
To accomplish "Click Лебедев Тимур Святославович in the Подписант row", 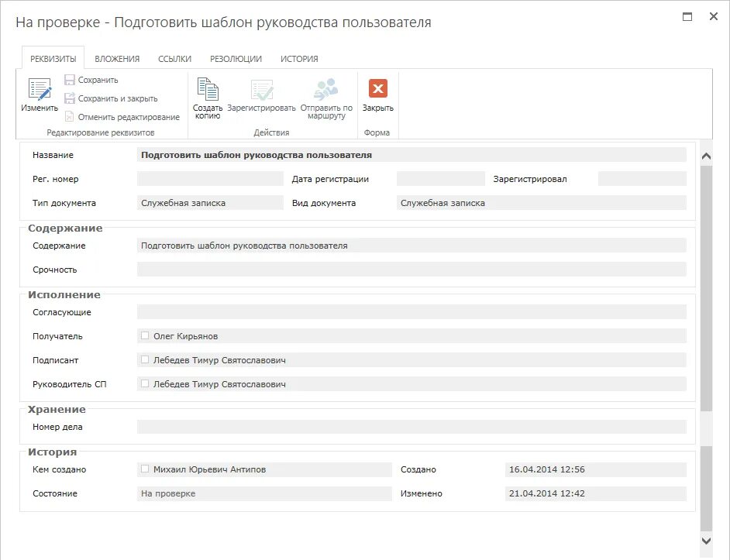I will click(x=219, y=360).
